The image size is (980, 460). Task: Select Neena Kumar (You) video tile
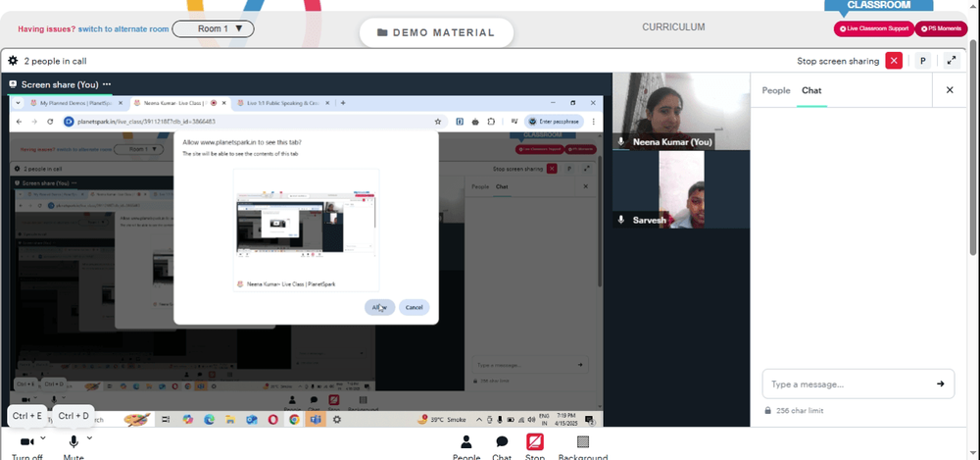681,112
